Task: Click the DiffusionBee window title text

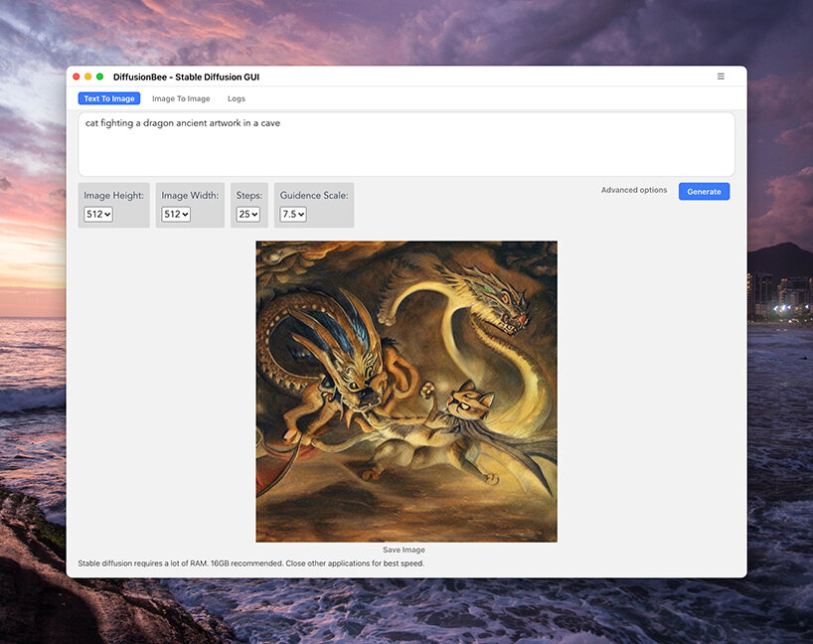Action: click(x=186, y=77)
